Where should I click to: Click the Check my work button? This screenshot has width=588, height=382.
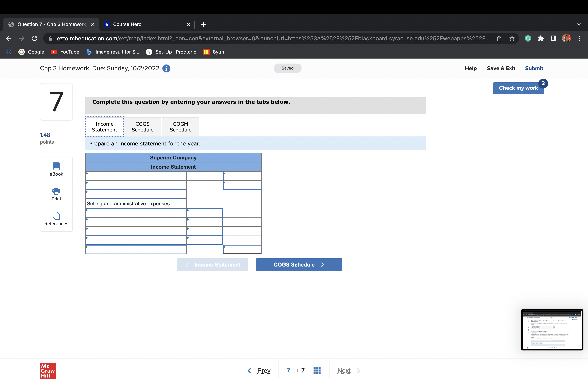[518, 88]
